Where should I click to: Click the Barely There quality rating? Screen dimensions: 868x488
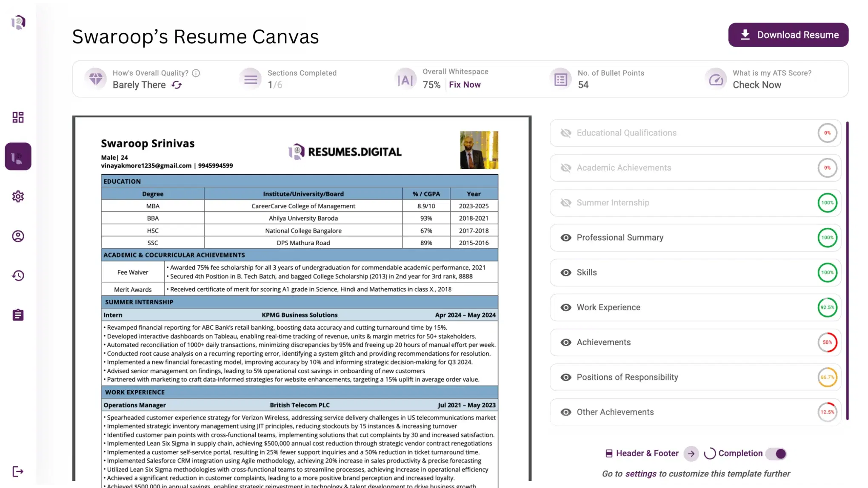[x=139, y=85]
